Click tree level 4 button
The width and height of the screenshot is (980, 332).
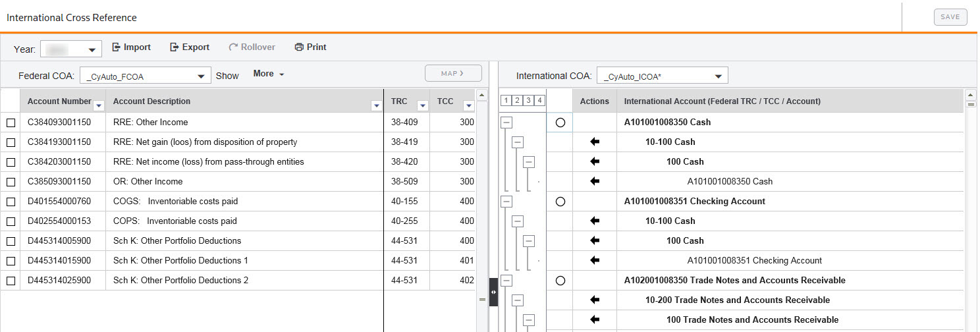(540, 101)
